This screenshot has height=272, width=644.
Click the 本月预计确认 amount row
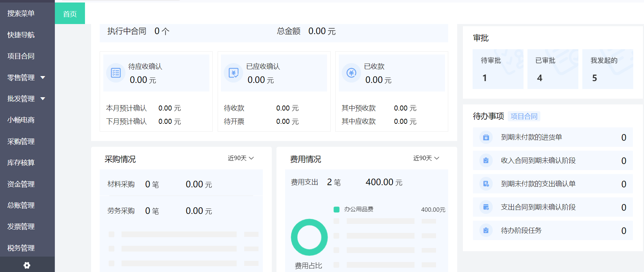143,108
